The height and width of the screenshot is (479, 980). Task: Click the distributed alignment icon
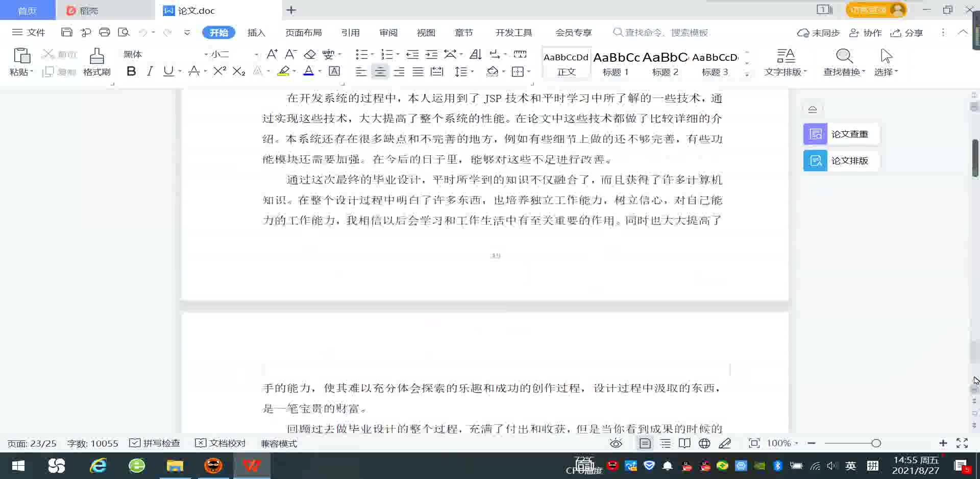pos(437,71)
